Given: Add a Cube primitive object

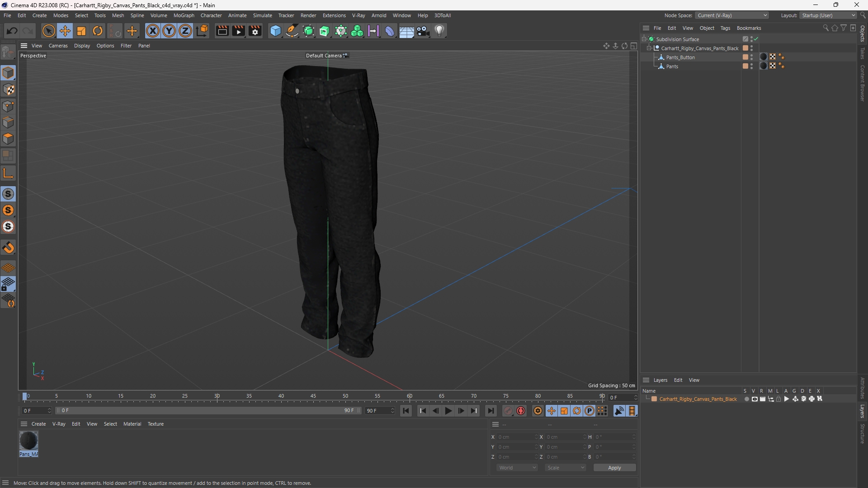Looking at the screenshot, I should click(x=275, y=31).
